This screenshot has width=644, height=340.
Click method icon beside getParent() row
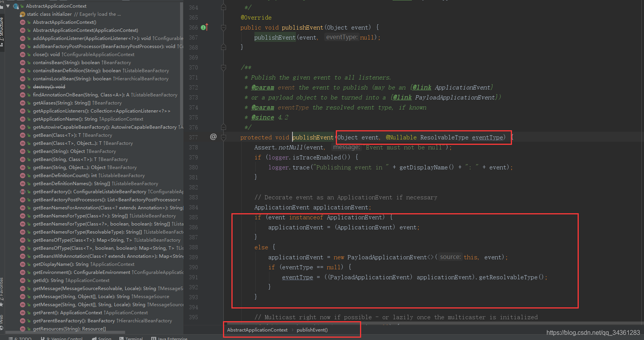[x=22, y=313]
